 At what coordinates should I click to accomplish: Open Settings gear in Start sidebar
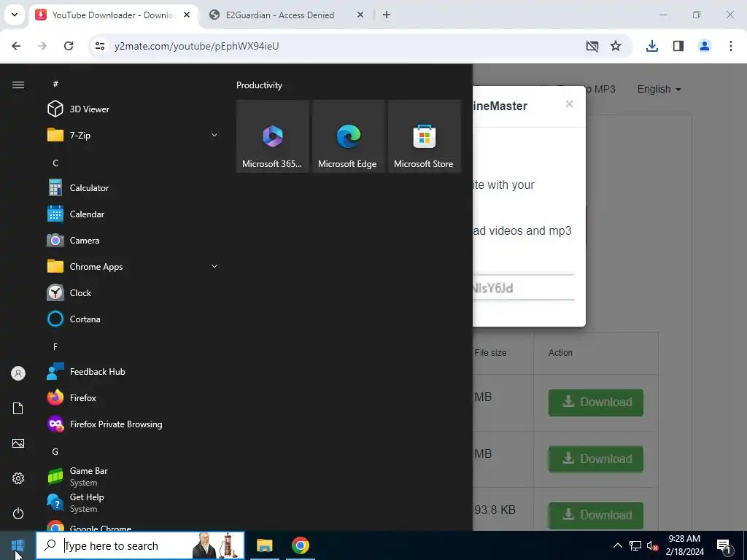18,478
